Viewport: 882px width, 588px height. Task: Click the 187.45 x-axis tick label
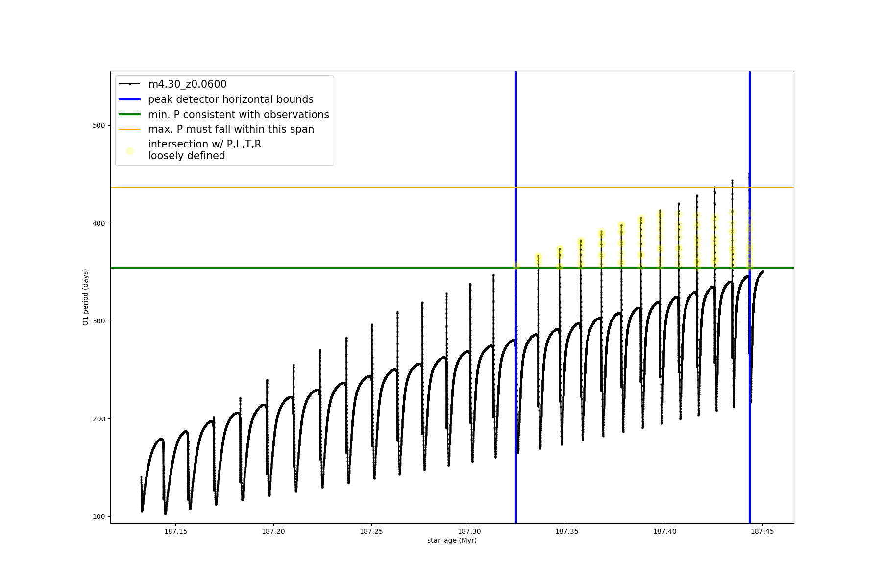(x=762, y=531)
